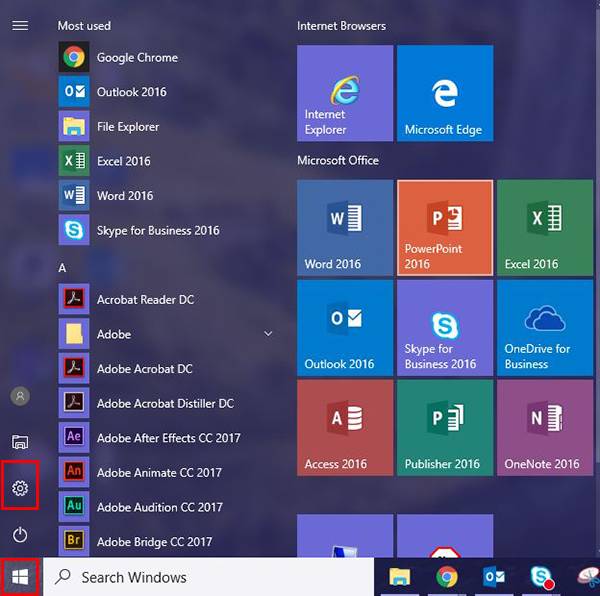Open Adobe Acrobat Distiller DC
This screenshot has height=596, width=600.
(x=166, y=403)
